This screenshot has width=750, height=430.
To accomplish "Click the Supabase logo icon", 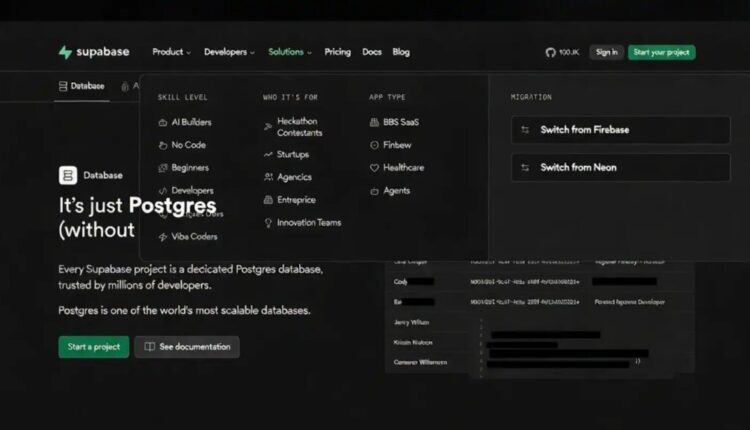I will [65, 52].
